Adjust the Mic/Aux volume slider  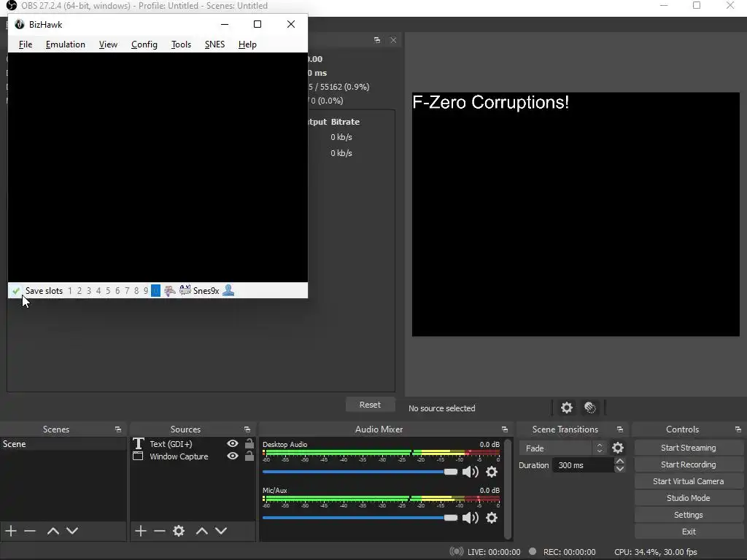point(360,518)
